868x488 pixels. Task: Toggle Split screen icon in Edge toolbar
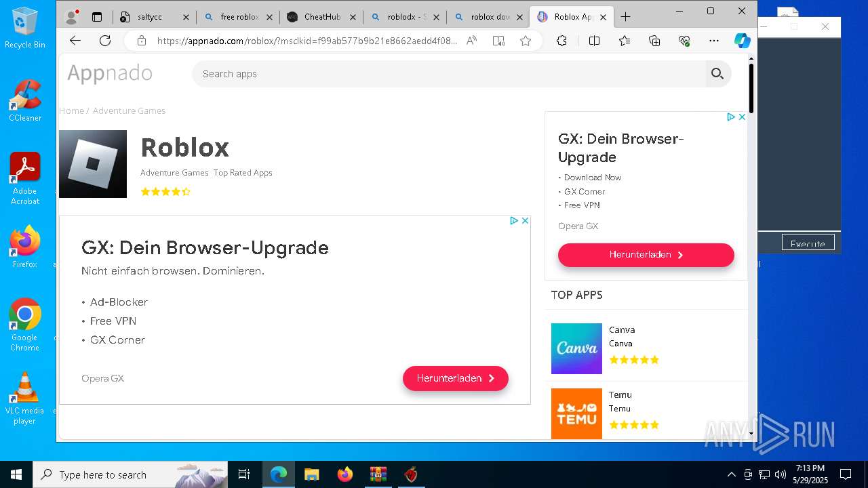click(x=594, y=41)
